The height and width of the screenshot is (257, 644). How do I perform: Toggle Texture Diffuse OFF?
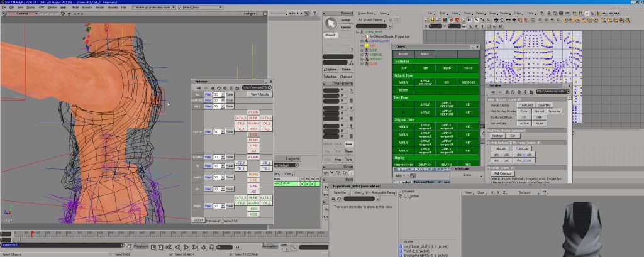click(539, 117)
